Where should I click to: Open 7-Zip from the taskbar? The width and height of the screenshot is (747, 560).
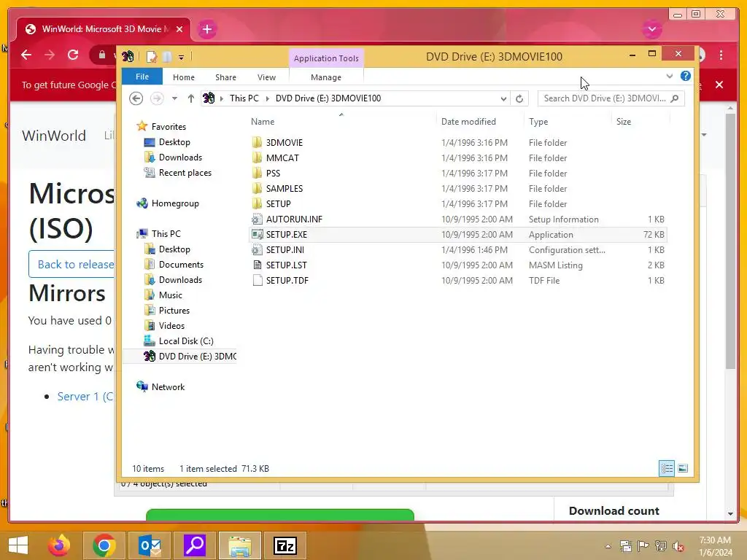click(x=285, y=545)
